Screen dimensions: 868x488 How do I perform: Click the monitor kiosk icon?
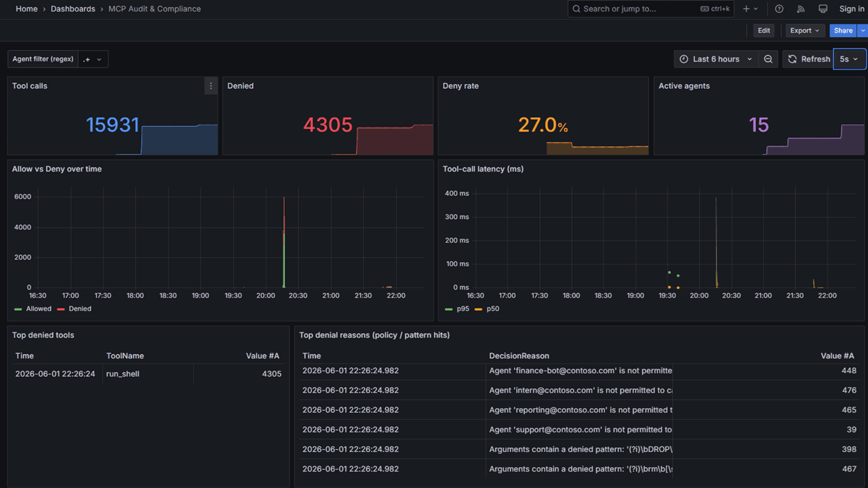click(x=823, y=9)
